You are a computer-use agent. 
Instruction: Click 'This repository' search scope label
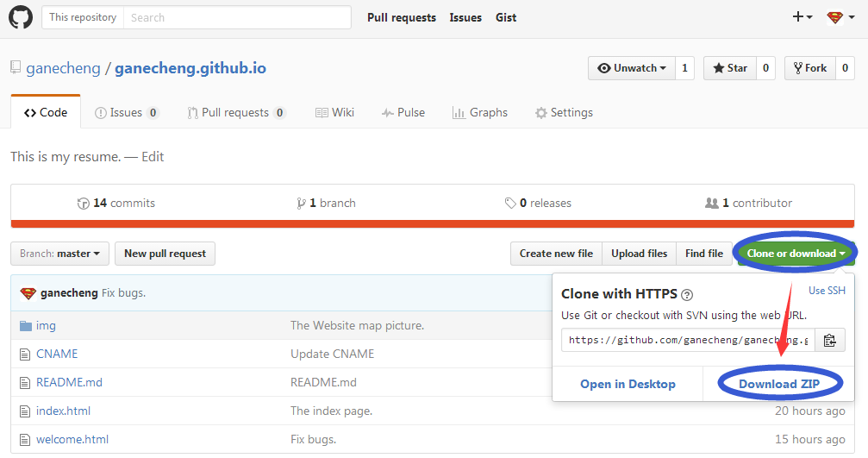(x=83, y=17)
